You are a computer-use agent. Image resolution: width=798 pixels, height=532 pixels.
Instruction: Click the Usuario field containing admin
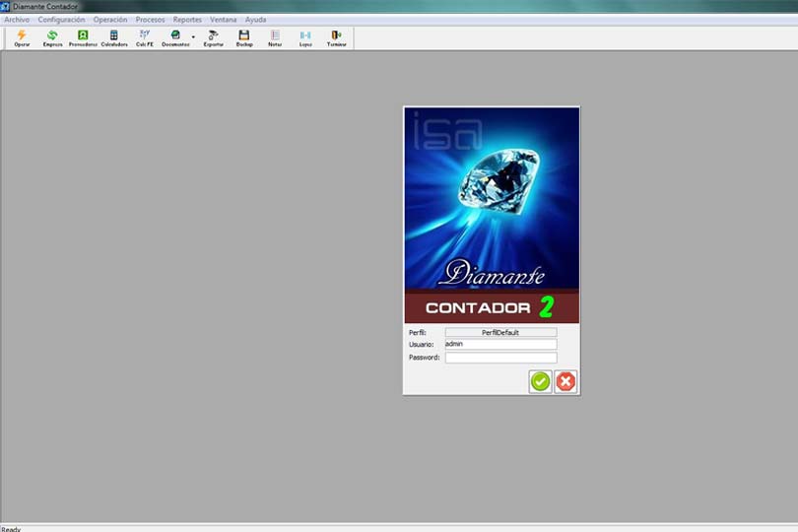(x=500, y=344)
